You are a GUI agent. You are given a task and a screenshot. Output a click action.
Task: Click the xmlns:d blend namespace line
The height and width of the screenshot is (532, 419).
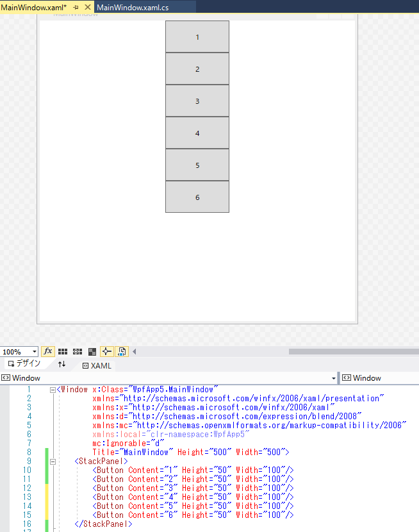click(x=227, y=416)
